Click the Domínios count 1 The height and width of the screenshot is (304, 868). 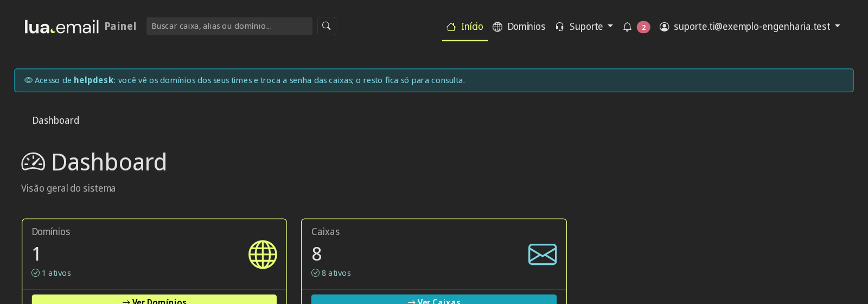36,254
